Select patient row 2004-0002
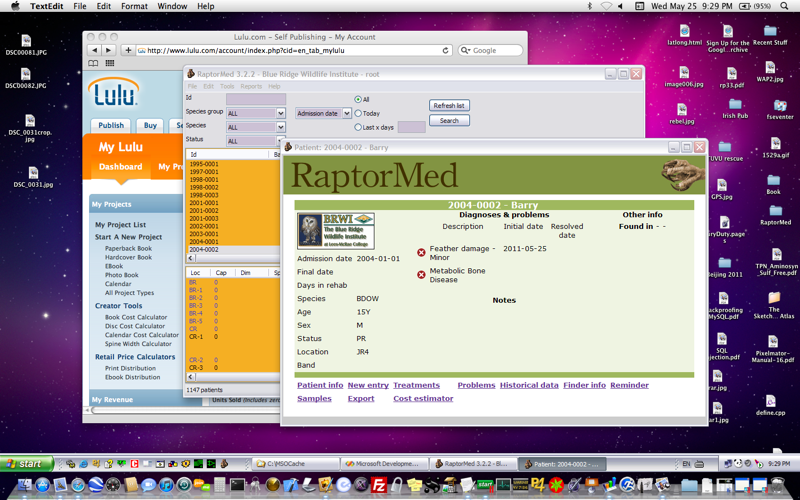 point(233,249)
